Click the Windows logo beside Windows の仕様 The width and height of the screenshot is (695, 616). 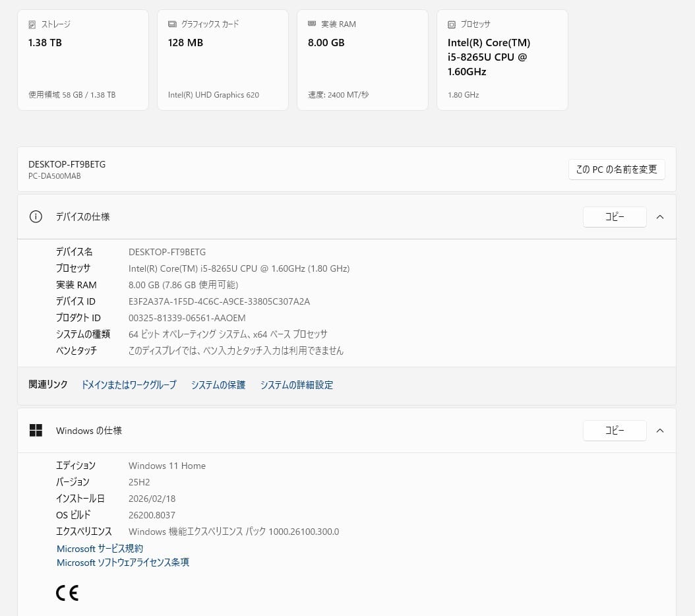[x=36, y=431]
